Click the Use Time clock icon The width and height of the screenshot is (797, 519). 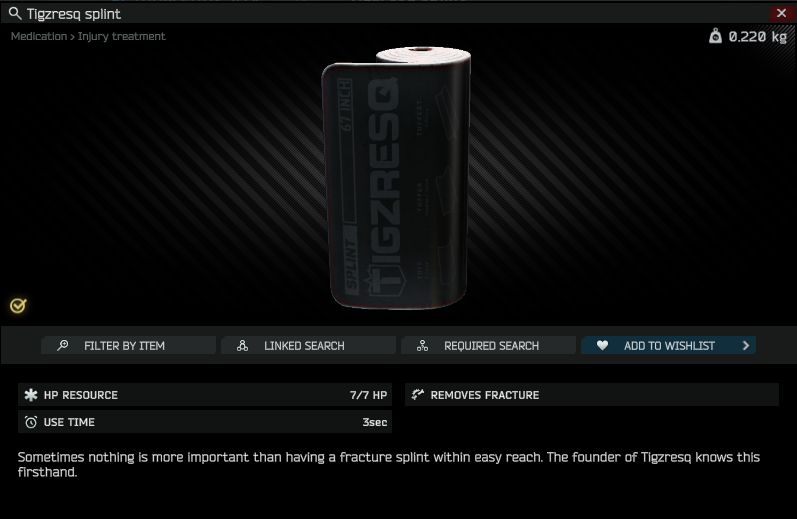31,422
